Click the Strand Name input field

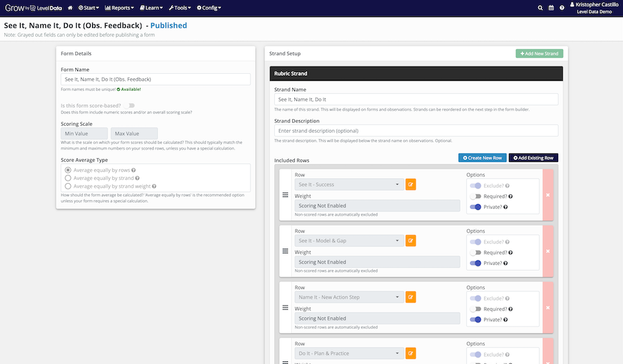click(416, 99)
